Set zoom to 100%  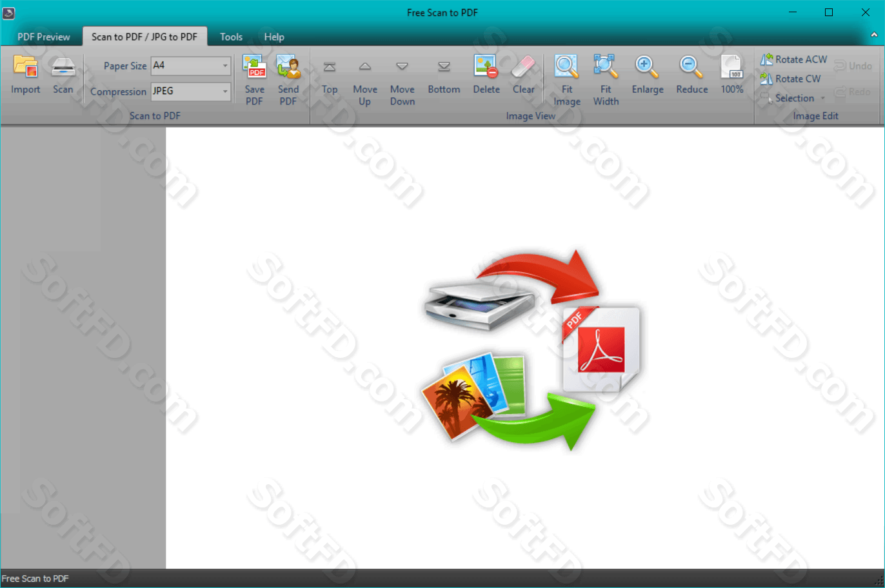[x=731, y=66]
